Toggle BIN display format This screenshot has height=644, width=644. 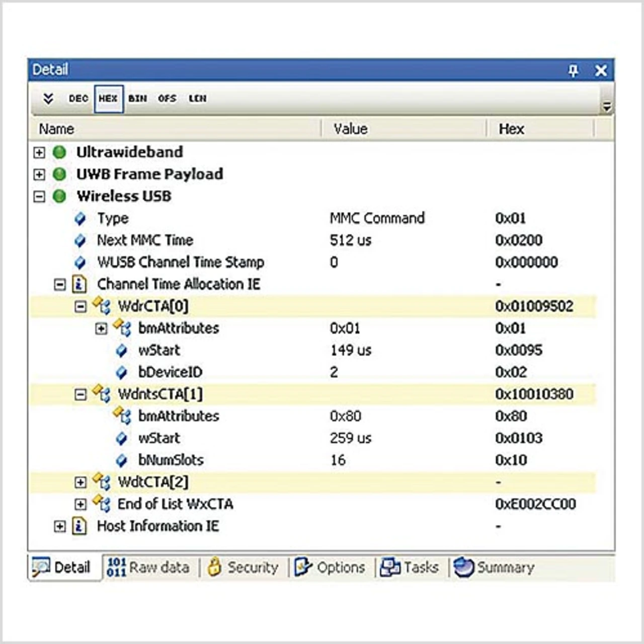click(137, 99)
